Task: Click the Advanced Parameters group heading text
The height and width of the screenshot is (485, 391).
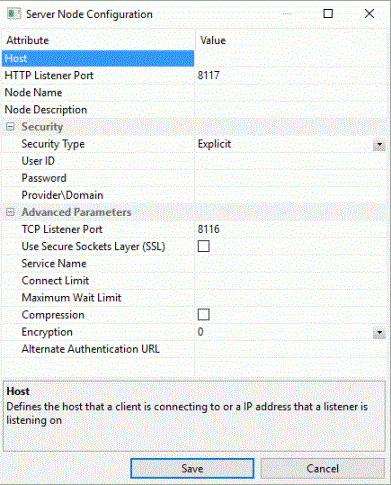Action: click(x=76, y=212)
